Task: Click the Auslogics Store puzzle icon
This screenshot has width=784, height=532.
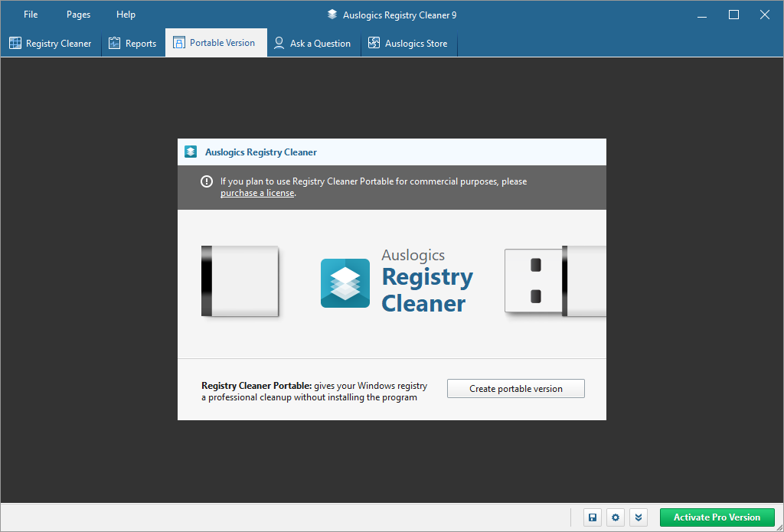Action: 374,43
